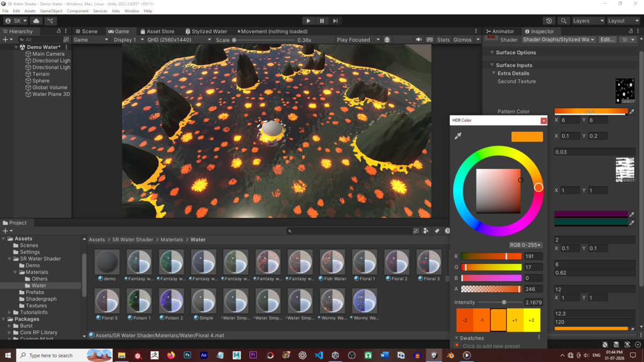This screenshot has height=362, width=644.
Task: Select the Textures folder in Project
Action: click(36, 306)
